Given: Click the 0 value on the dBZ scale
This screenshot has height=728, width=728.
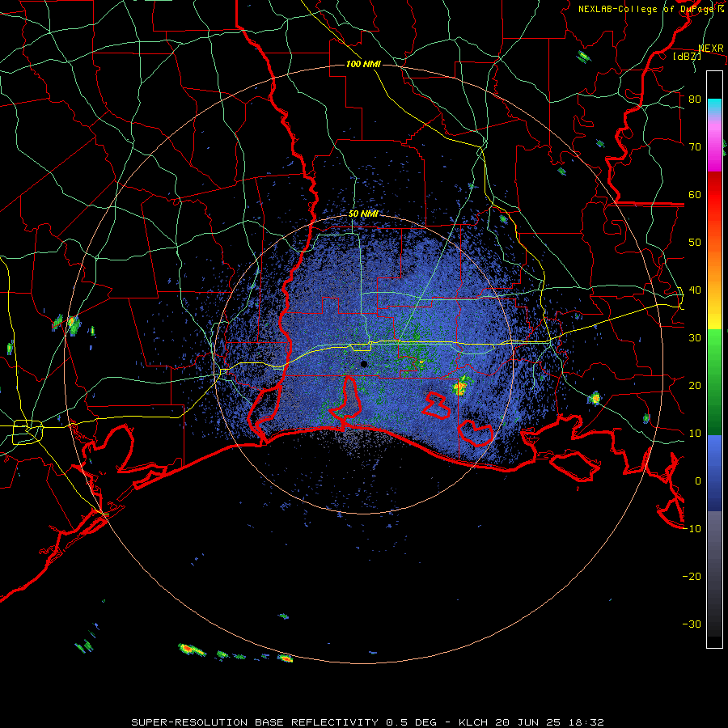Looking at the screenshot, I should [x=698, y=481].
